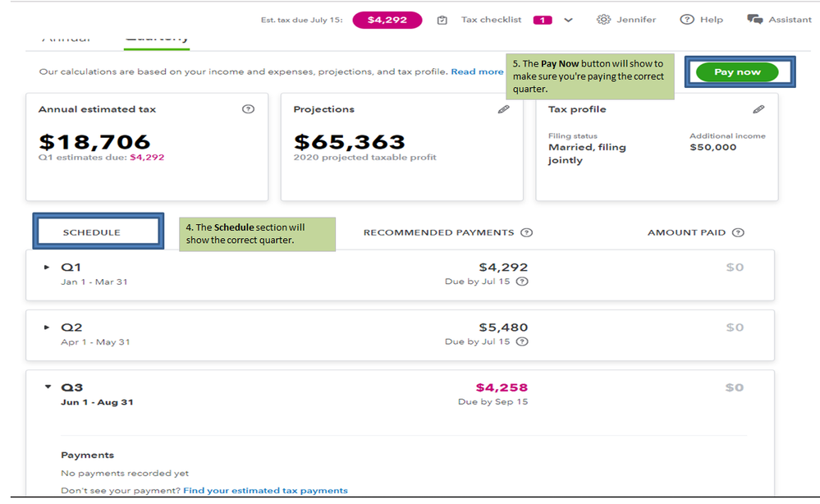Viewport: 820px width, 504px height.
Task: Open the Assistant chat icon
Action: pyautogui.click(x=754, y=20)
